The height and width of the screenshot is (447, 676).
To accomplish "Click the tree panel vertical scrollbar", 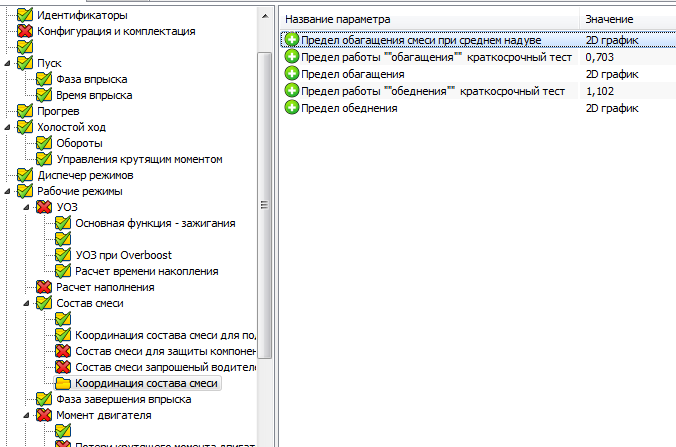I will 265,200.
